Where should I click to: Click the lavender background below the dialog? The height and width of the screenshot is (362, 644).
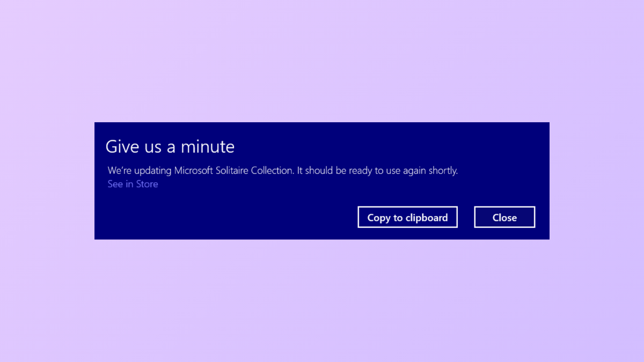(322, 300)
